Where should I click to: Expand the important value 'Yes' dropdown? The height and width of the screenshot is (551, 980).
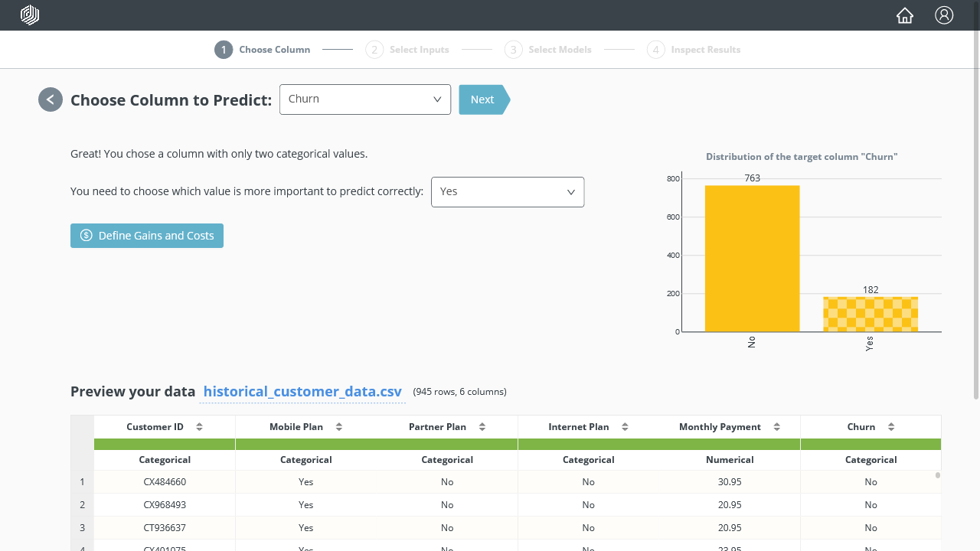coord(508,192)
